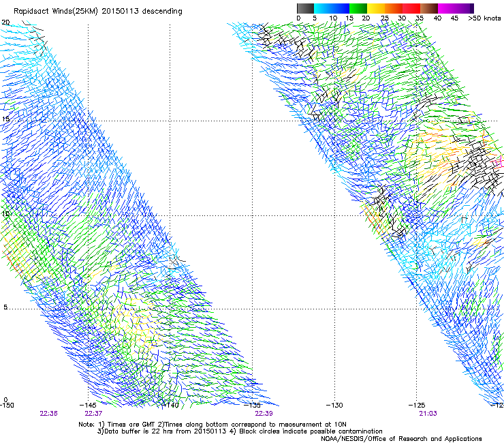Click the note line starting 'Note: 1) Times are GMT'
This screenshot has height=443, width=504.
pyautogui.click(x=212, y=425)
